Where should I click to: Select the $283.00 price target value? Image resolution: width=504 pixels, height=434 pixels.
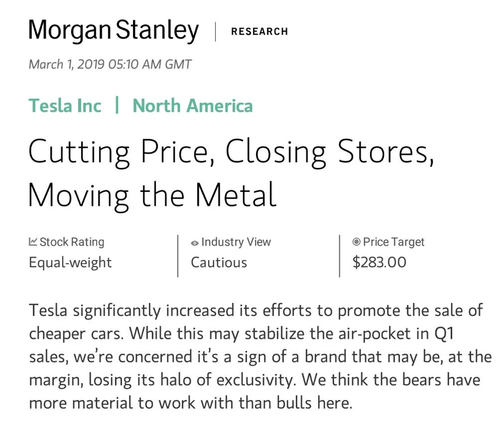[379, 263]
